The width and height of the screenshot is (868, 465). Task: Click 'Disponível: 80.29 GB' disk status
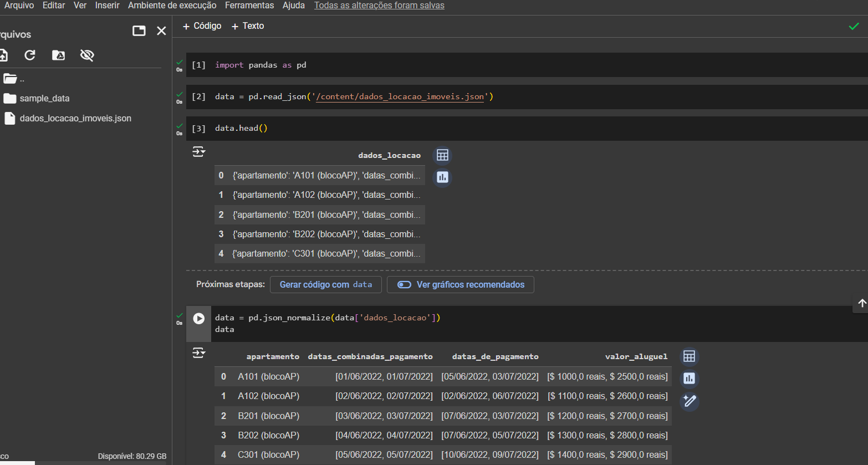click(132, 456)
